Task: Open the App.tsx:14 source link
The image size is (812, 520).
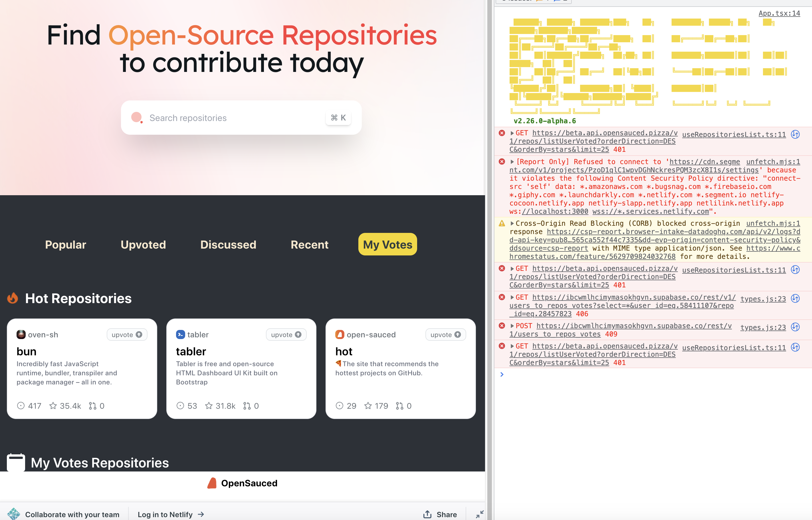Action: [779, 13]
